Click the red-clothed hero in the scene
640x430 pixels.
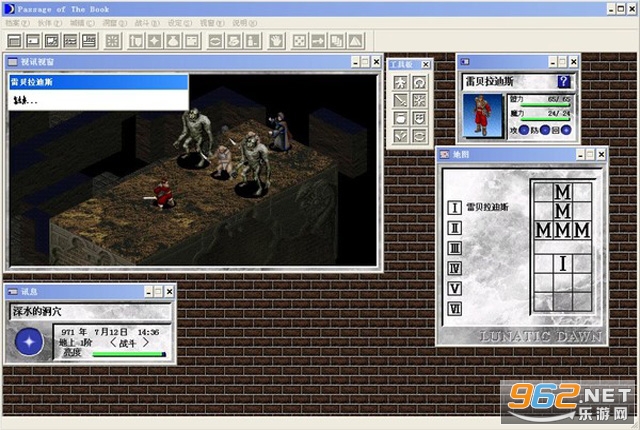coord(163,194)
